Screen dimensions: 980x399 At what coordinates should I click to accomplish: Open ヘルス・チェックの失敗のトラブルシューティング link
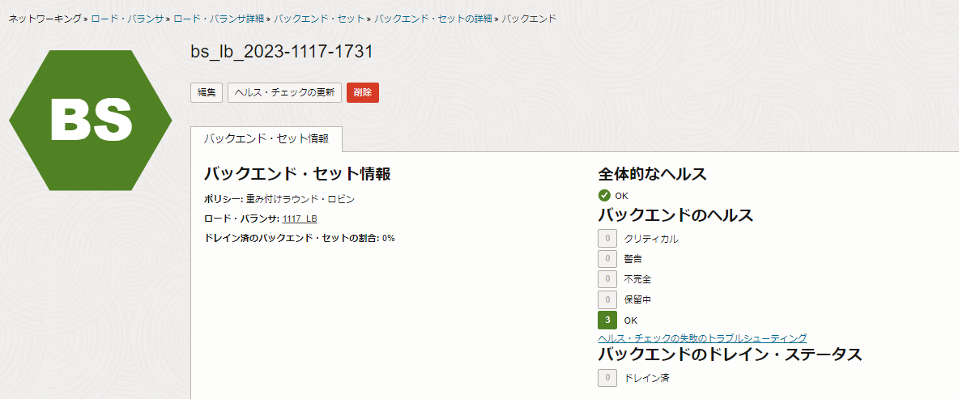click(702, 337)
